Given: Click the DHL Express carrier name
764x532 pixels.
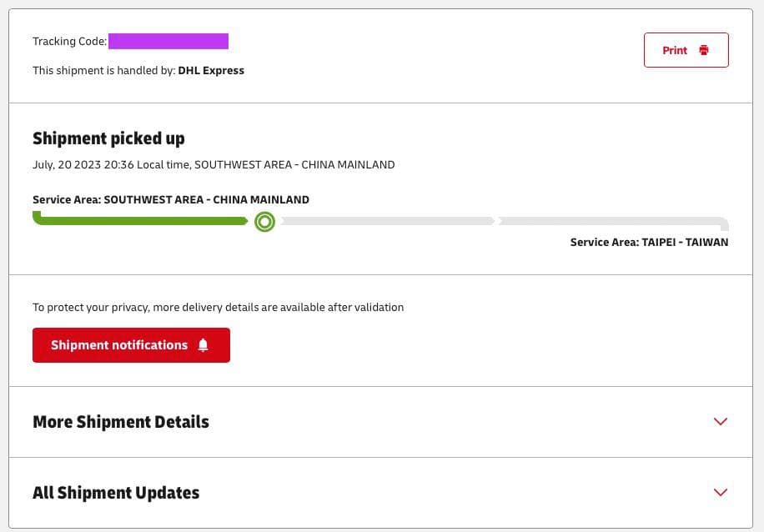Looking at the screenshot, I should pyautogui.click(x=211, y=71).
